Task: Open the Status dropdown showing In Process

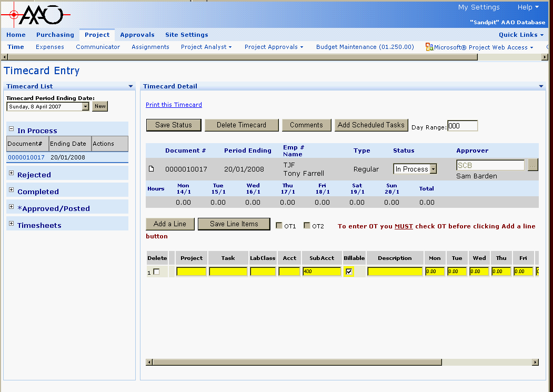Action: click(x=433, y=169)
